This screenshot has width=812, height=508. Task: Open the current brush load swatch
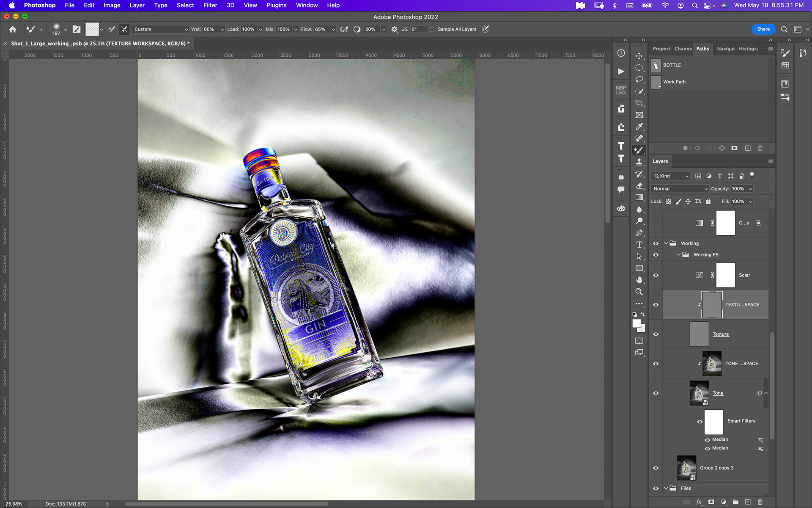pos(92,29)
